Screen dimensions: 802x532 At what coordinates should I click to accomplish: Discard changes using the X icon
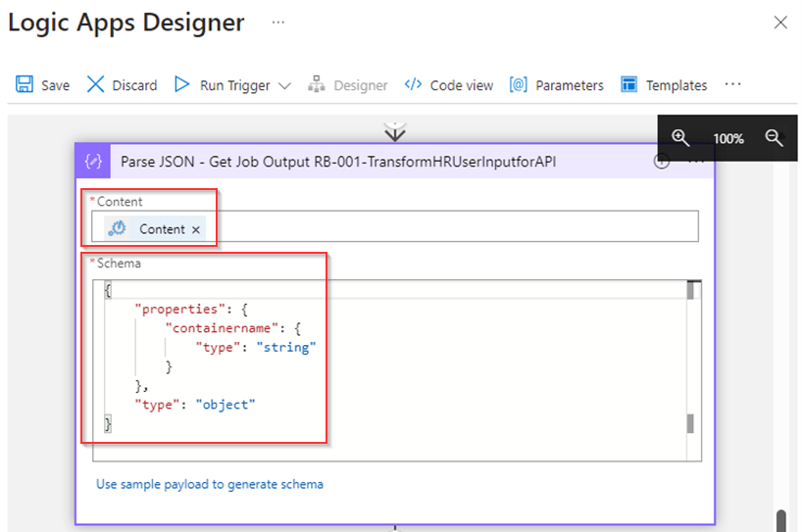click(x=95, y=85)
